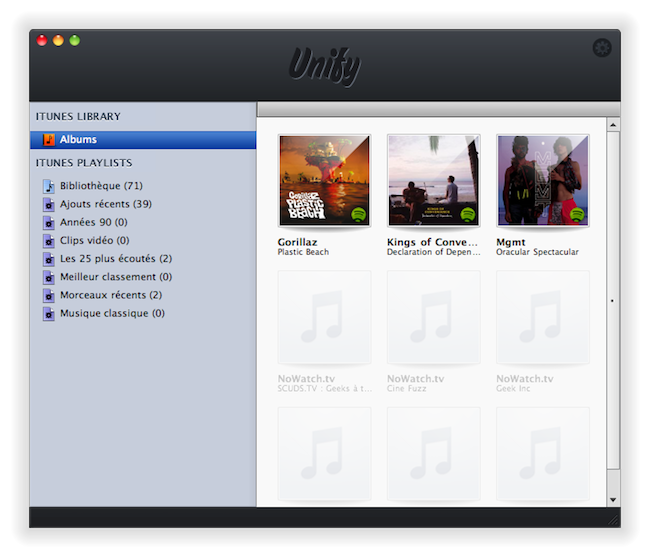
Task: Open the settings gear in Unify header
Action: [x=602, y=48]
